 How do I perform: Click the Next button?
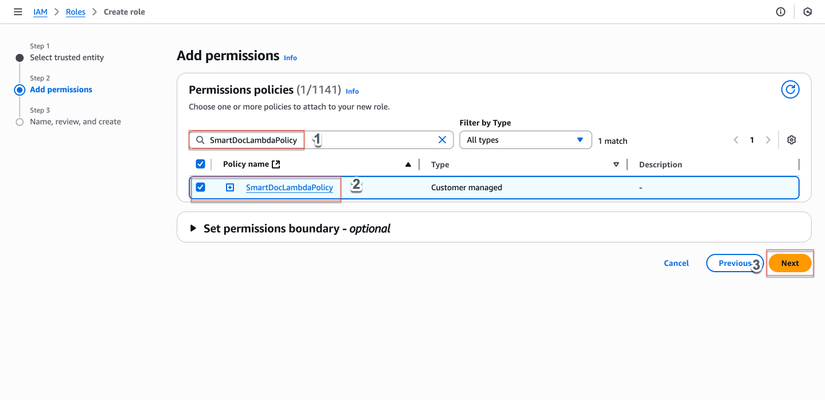[x=789, y=263]
